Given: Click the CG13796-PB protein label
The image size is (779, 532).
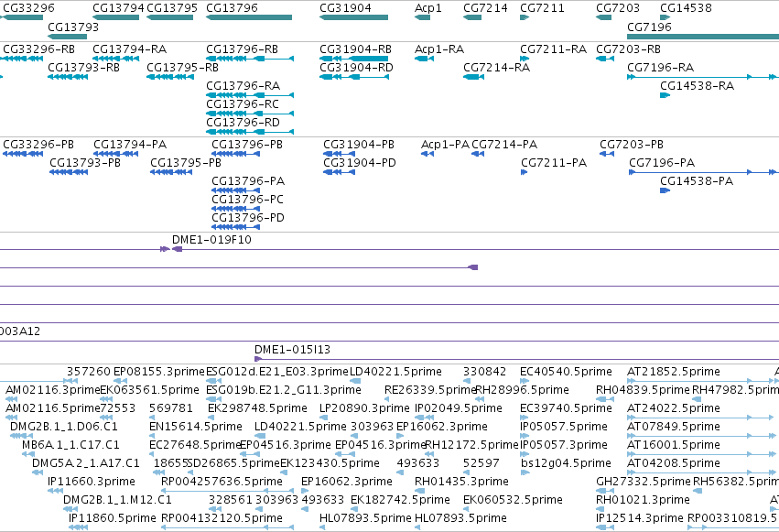Looking at the screenshot, I should point(247,145).
